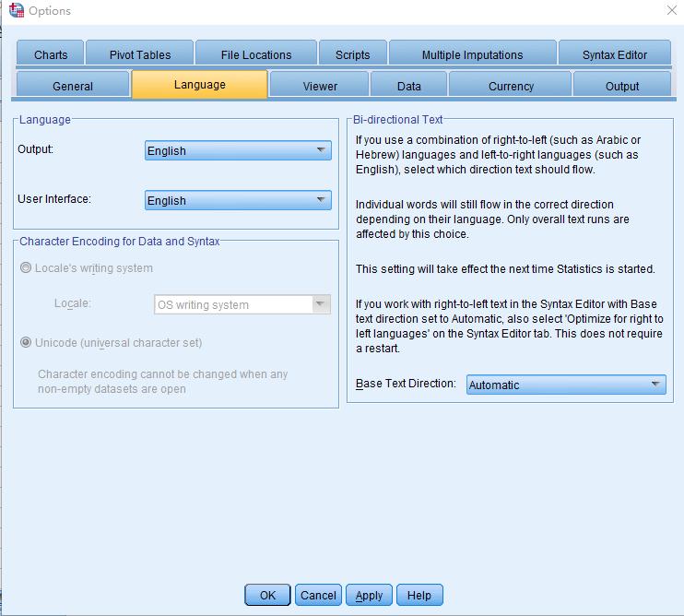Click the 'Character Encoding for Data and Syntax' heading

pos(120,242)
